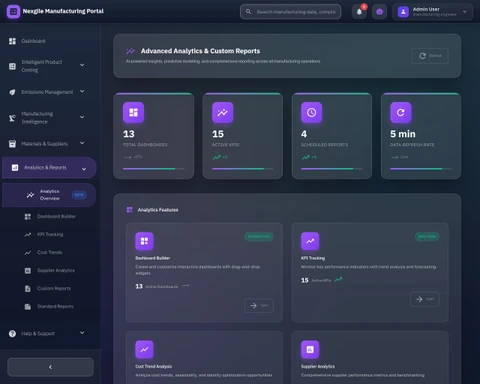Click the Standard Reports sidebar icon

(x=28, y=307)
